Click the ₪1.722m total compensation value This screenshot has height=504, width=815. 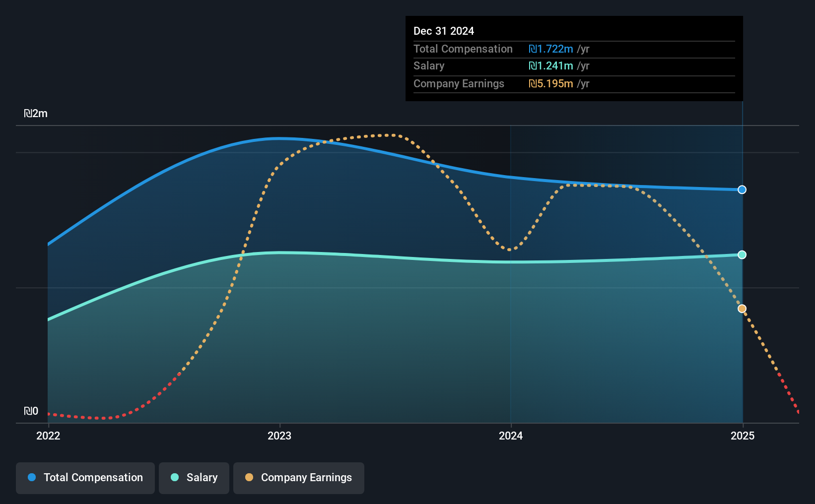(551, 49)
